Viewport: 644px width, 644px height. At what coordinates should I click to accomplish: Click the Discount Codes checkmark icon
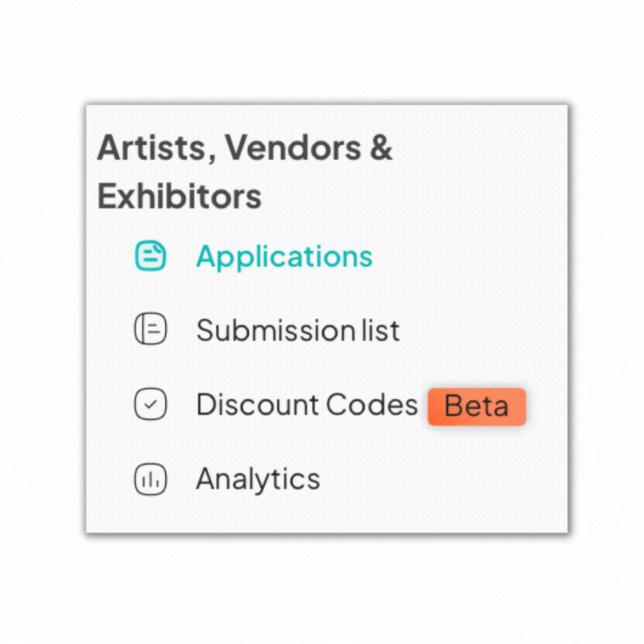[x=150, y=404]
